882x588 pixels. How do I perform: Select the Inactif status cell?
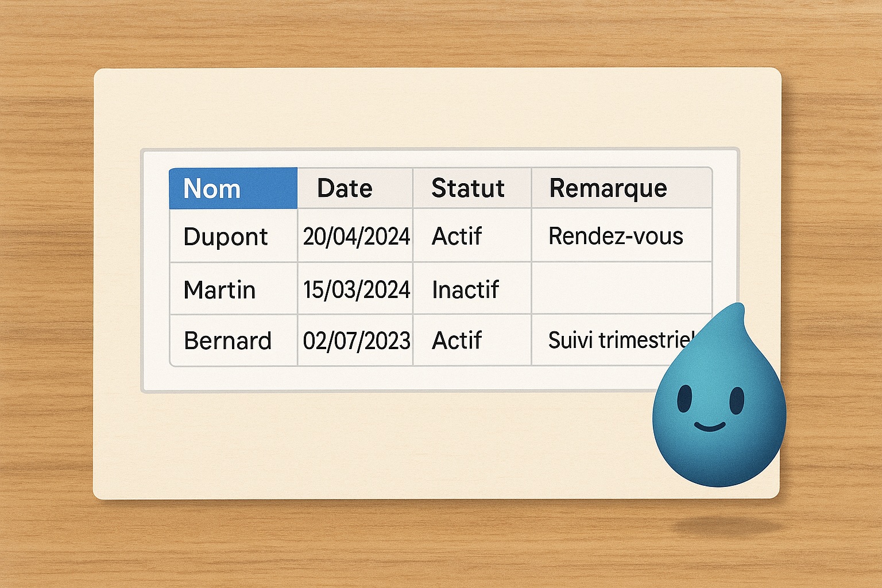tap(471, 289)
